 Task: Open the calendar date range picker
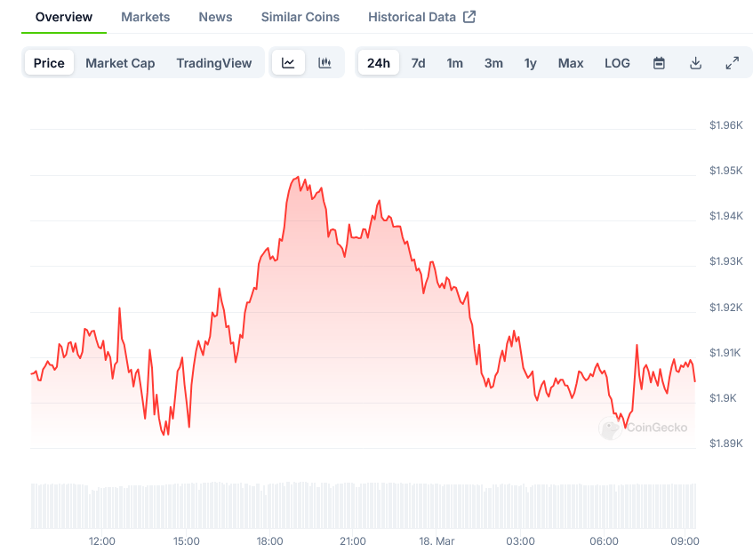[659, 63]
